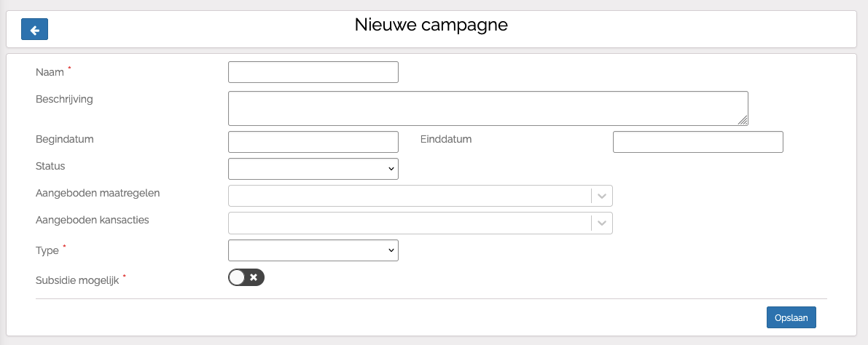The width and height of the screenshot is (868, 345).
Task: Click inside the Aangeboden maatregelen select field
Action: tap(410, 197)
